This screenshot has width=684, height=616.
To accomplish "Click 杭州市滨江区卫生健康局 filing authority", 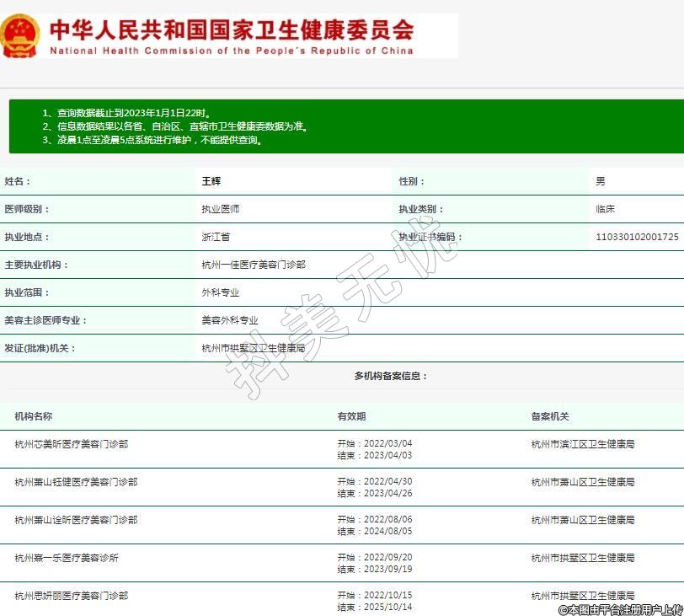I will tap(583, 444).
